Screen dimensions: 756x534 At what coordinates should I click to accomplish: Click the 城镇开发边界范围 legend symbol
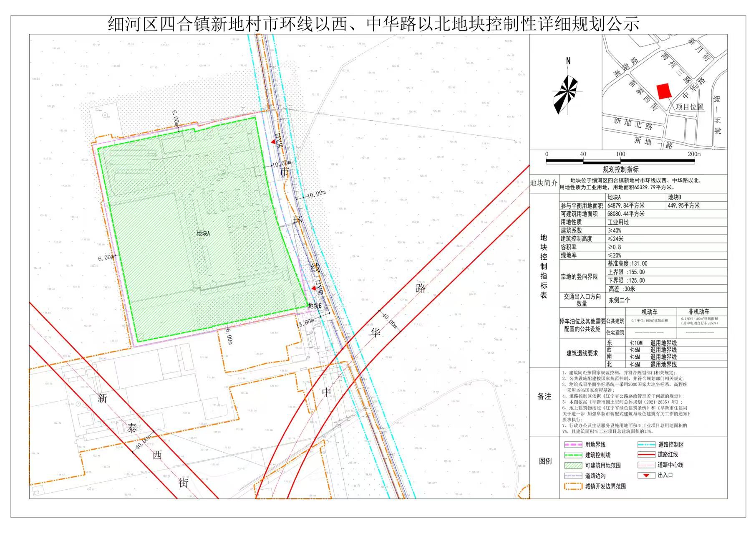point(573,486)
